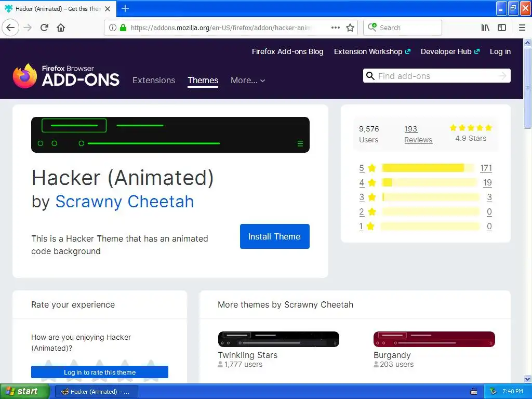The height and width of the screenshot is (399, 532).
Task: Focus the browser Search box
Action: coord(403,28)
